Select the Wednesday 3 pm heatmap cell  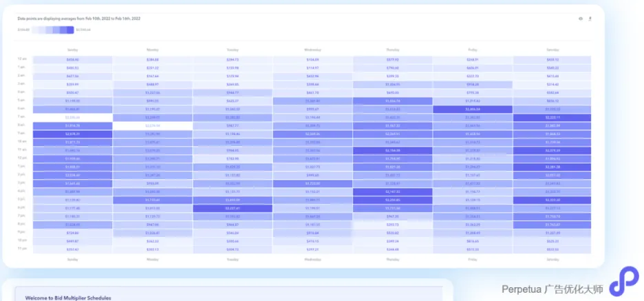point(312,183)
